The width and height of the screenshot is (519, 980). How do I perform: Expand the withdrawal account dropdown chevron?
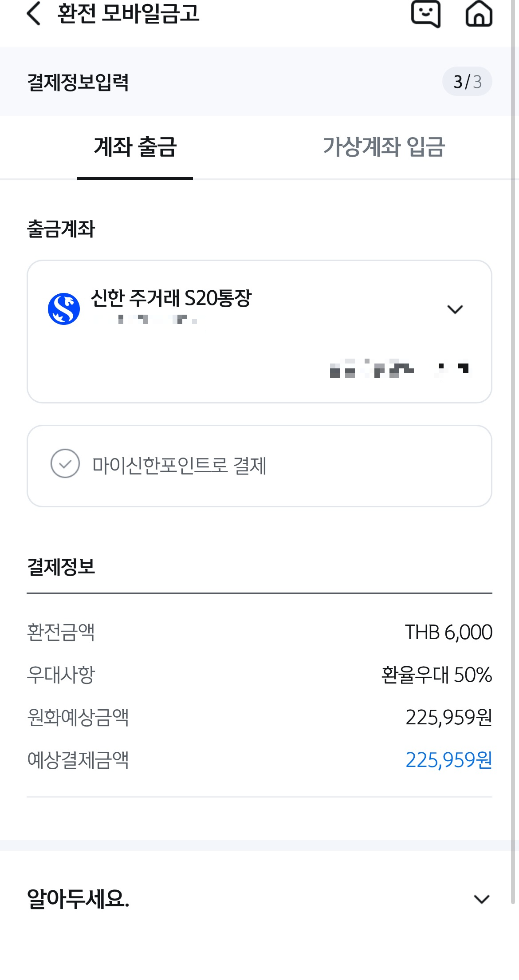click(455, 309)
